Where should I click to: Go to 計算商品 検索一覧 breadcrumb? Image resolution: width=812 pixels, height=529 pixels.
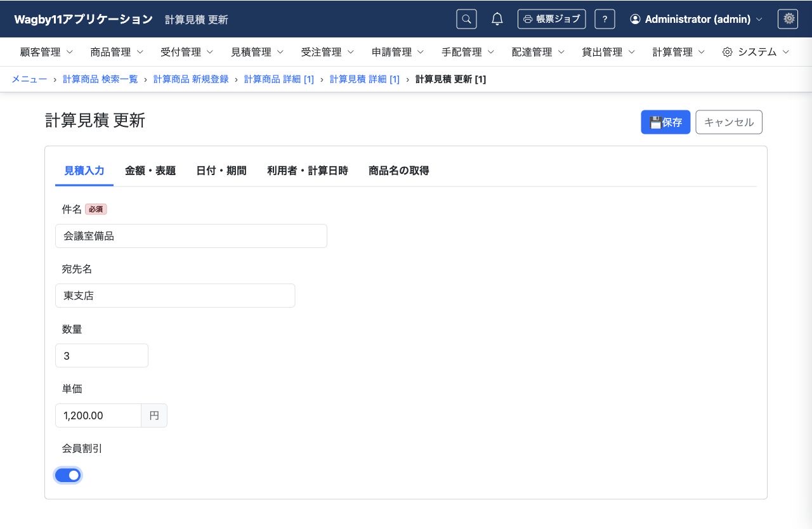(100, 79)
